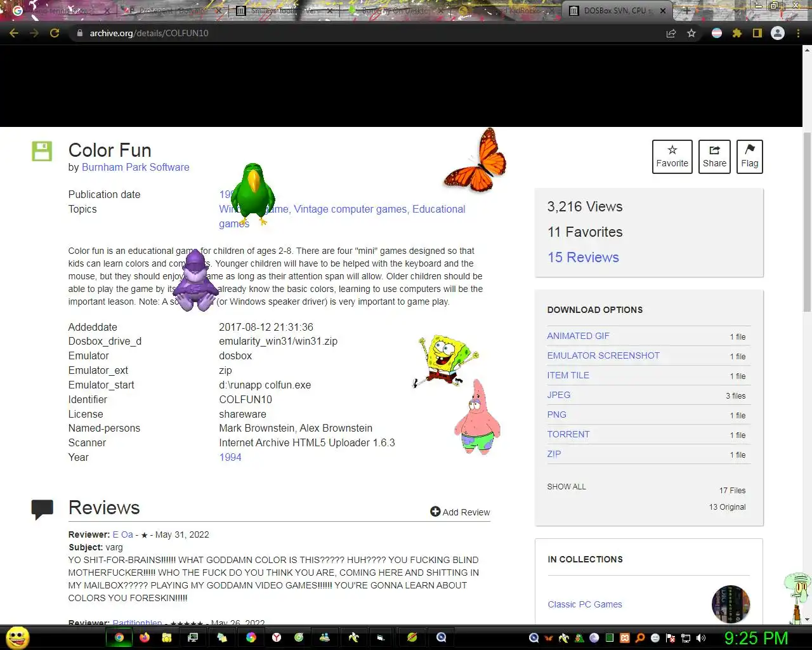Click the share page icon in address bar
812x650 pixels.
(671, 33)
